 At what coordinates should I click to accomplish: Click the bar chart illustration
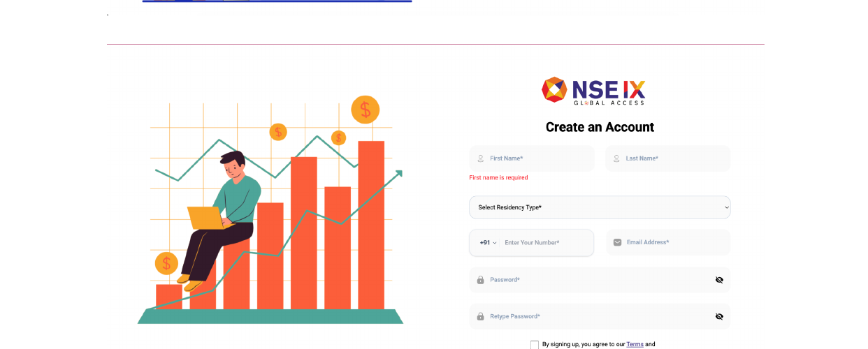pyautogui.click(x=271, y=210)
